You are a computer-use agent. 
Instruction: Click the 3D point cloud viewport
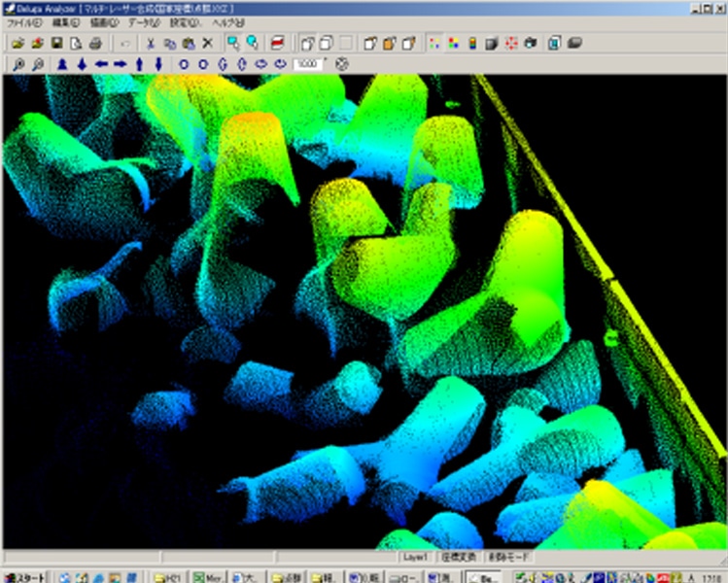364,312
